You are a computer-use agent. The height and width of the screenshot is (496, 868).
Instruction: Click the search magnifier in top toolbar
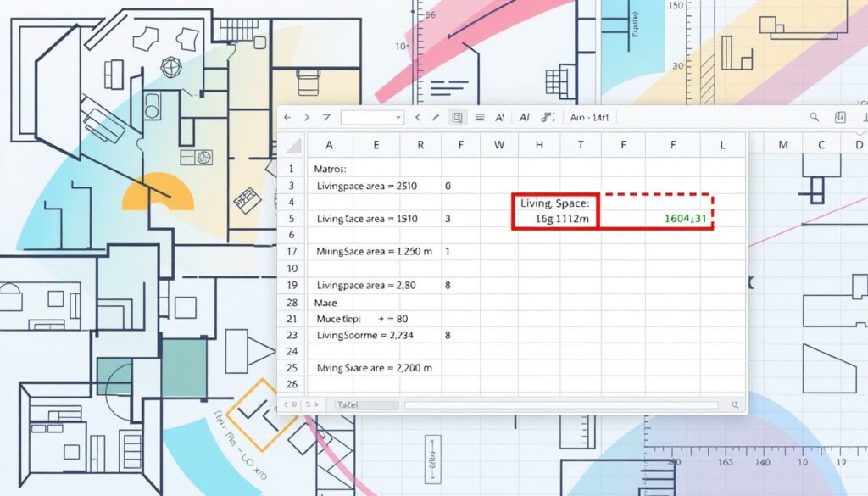point(815,117)
